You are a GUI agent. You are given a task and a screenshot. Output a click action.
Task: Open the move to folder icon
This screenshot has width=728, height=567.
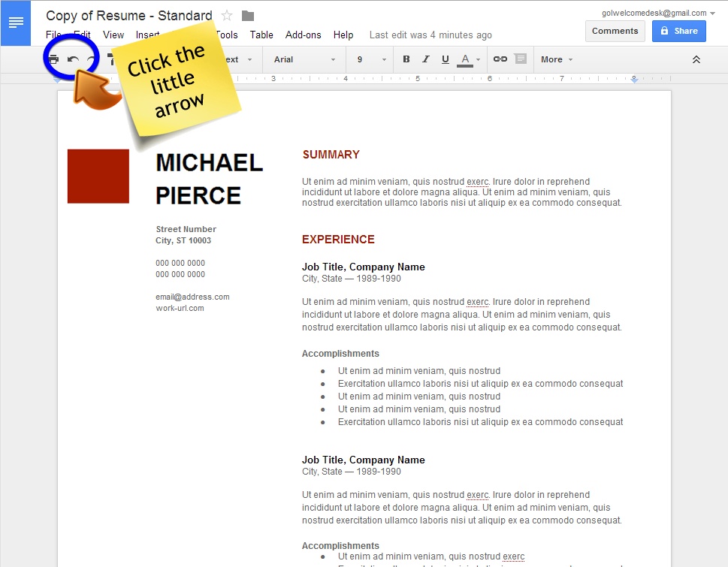click(x=248, y=16)
